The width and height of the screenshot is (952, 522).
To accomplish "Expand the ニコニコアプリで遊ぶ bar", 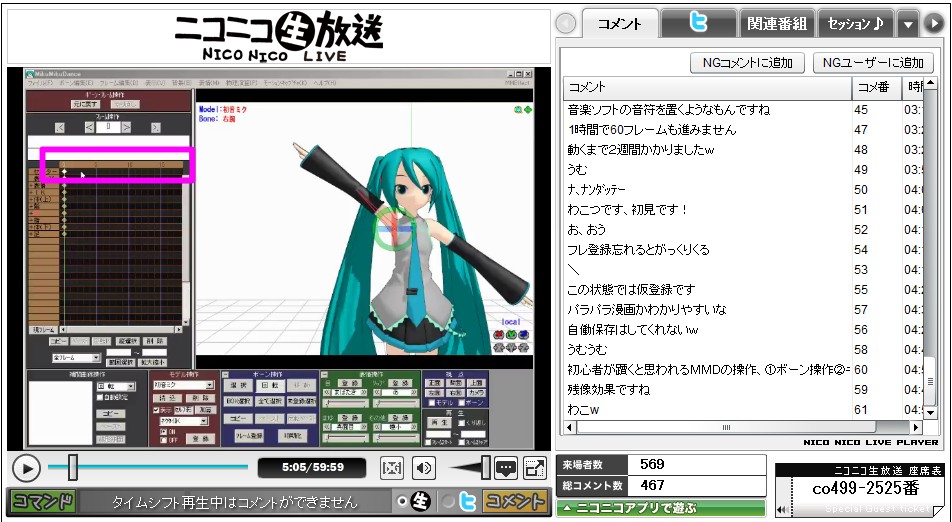I will pos(661,508).
